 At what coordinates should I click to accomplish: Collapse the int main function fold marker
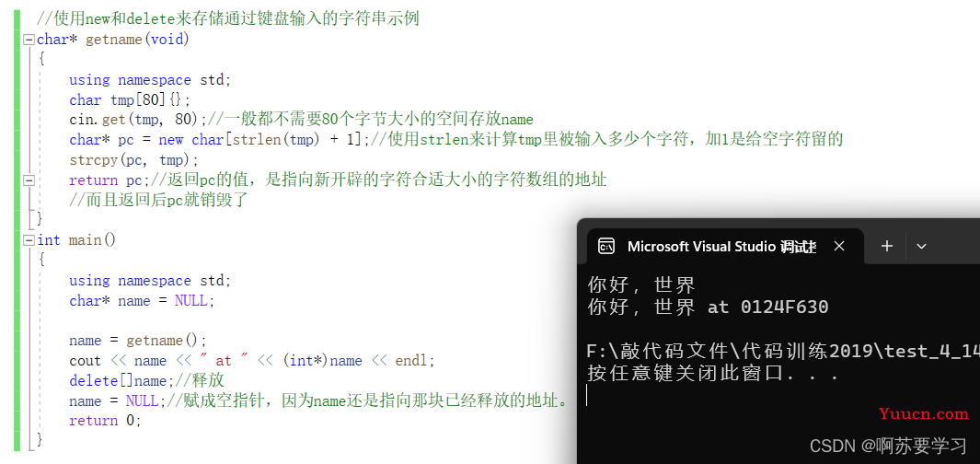point(29,240)
